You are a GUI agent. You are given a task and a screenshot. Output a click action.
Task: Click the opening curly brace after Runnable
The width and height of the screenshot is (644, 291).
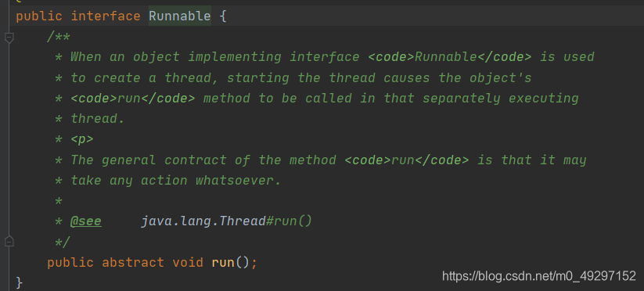coord(223,17)
